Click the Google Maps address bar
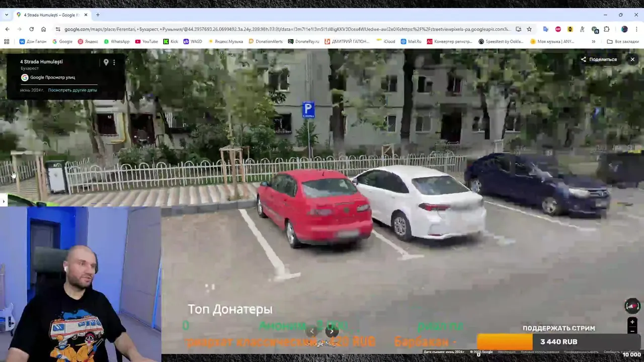644x362 pixels. [x=287, y=29]
